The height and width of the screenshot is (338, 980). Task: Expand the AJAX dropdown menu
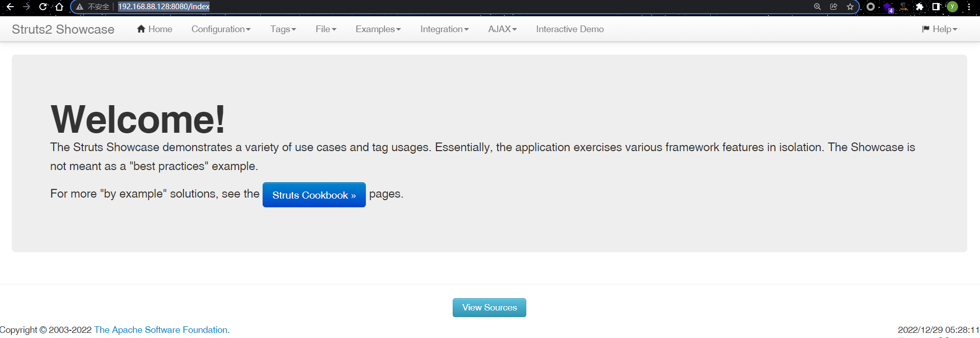point(502,29)
